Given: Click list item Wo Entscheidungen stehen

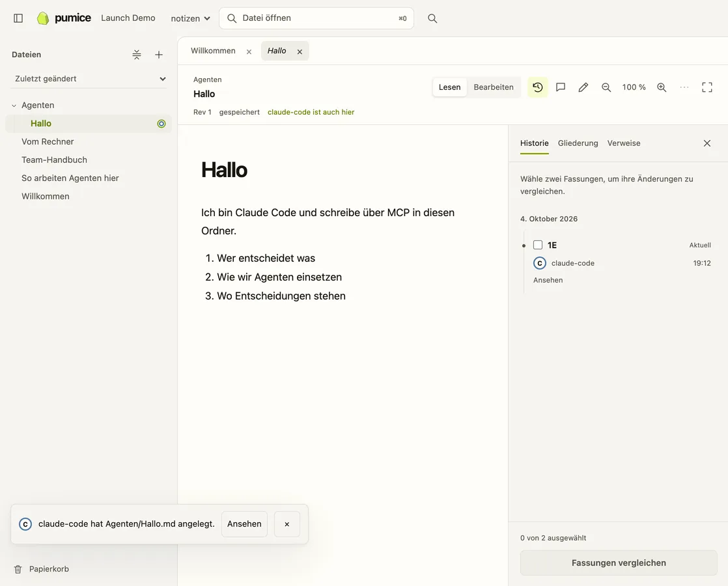Looking at the screenshot, I should click(281, 296).
